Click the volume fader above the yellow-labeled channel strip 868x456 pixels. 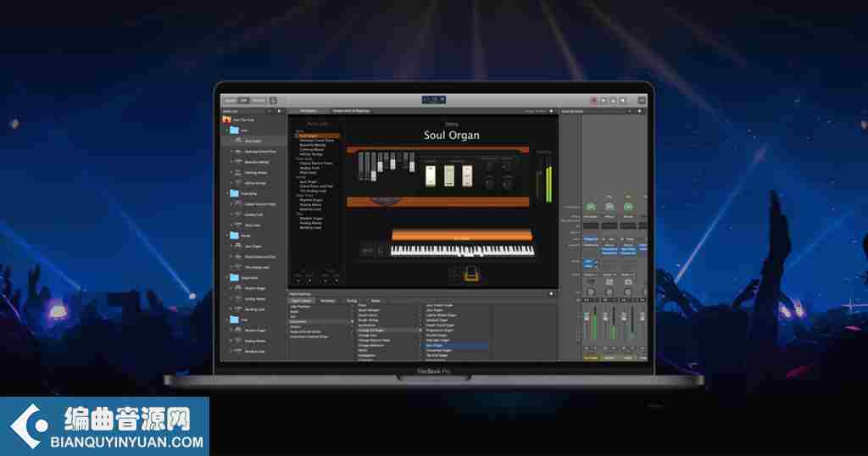(587, 318)
